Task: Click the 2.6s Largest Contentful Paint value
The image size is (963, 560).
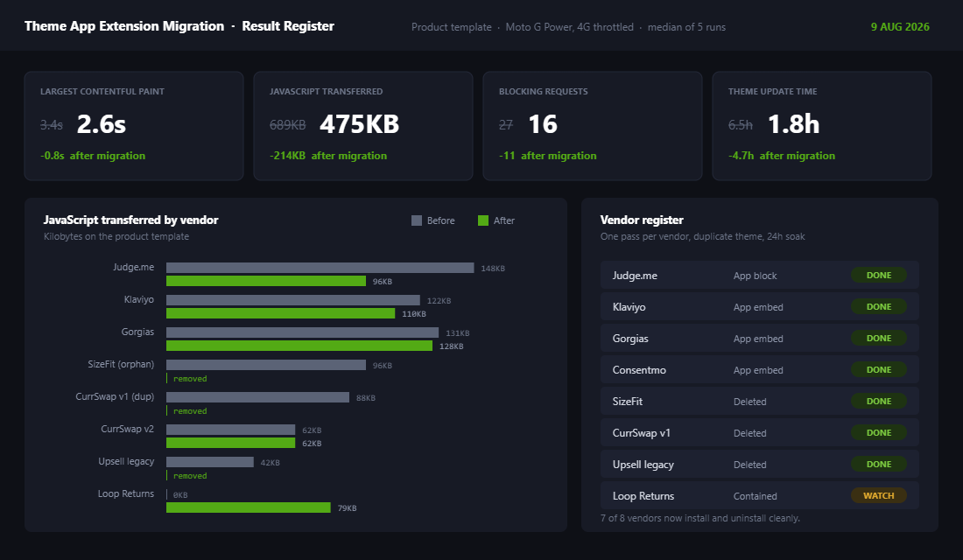Action: pyautogui.click(x=102, y=124)
